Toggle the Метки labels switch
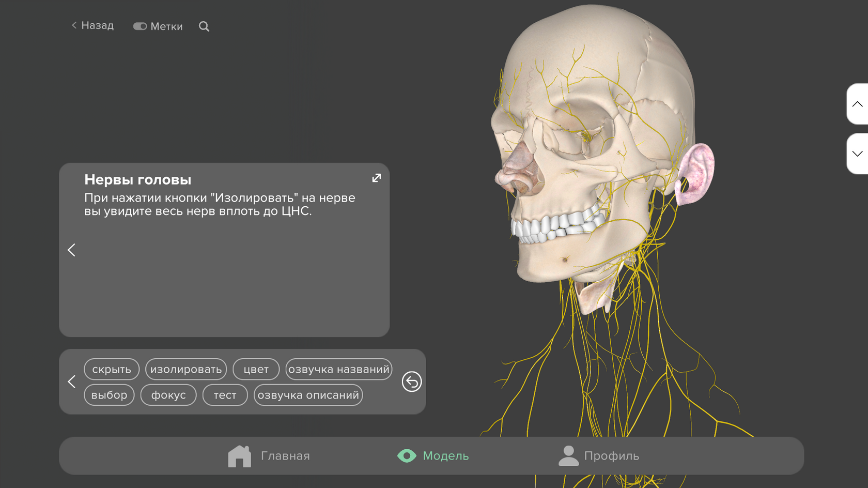This screenshot has height=488, width=868. [x=140, y=26]
